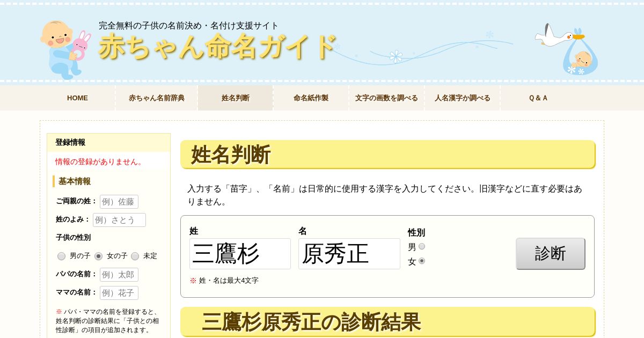Click the 性別 label in the form
644x338 pixels.
coord(416,232)
